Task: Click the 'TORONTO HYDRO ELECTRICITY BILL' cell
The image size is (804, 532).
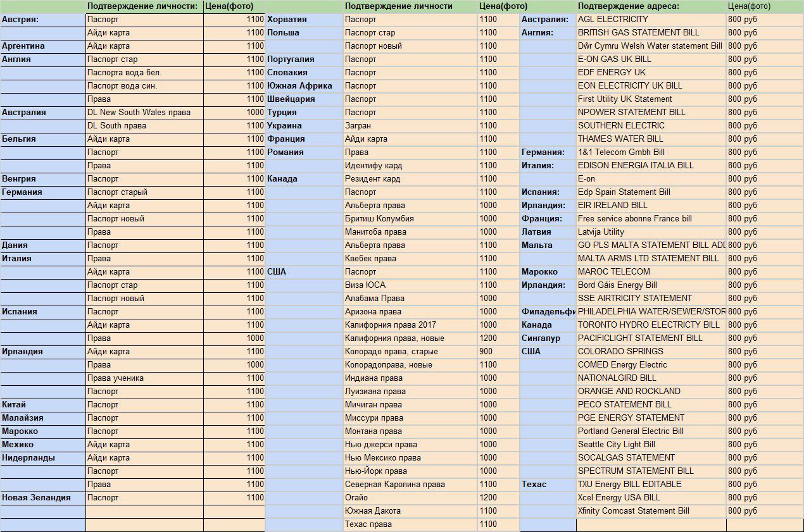Action: [651, 325]
